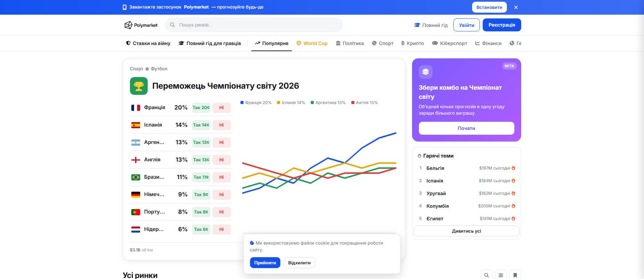Click the Netherlands flag icon
The image size is (644, 279).
[x=136, y=230]
